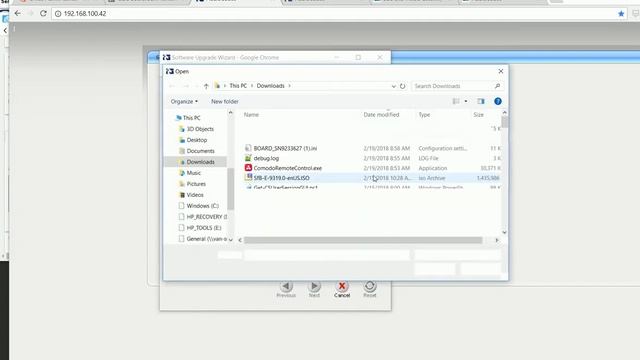Viewport: 640px width, 360px height.
Task: Change the file view layout icon
Action: pyautogui.click(x=456, y=101)
